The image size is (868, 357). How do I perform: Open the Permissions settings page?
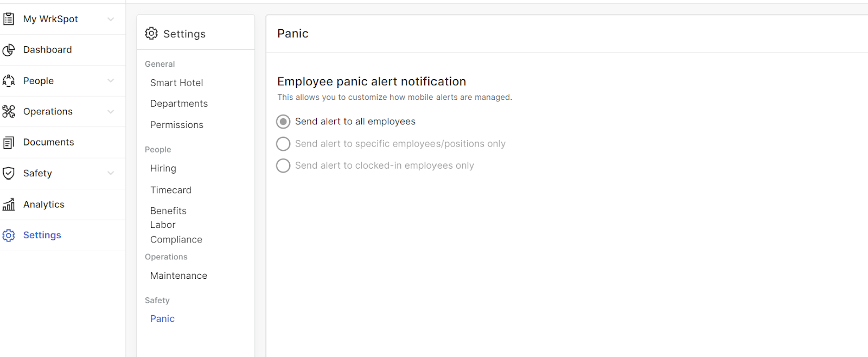pos(176,125)
